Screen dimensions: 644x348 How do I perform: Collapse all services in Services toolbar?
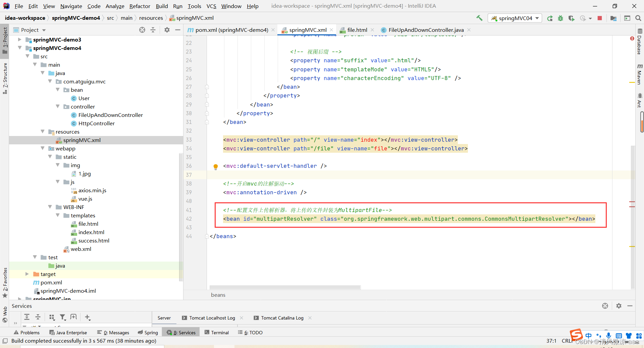(x=38, y=317)
